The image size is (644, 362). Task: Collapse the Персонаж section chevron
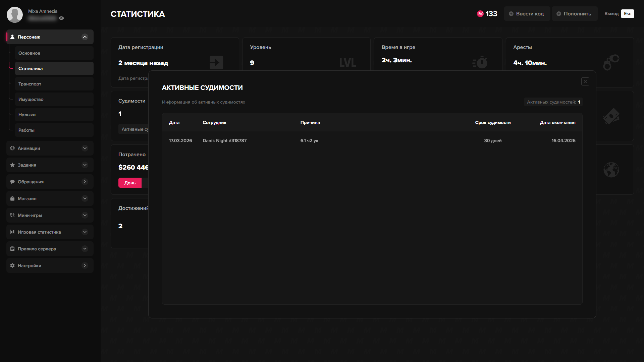[85, 37]
